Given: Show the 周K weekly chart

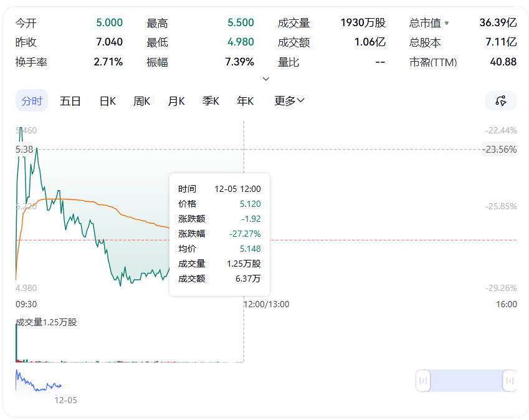Looking at the screenshot, I should coord(142,101).
